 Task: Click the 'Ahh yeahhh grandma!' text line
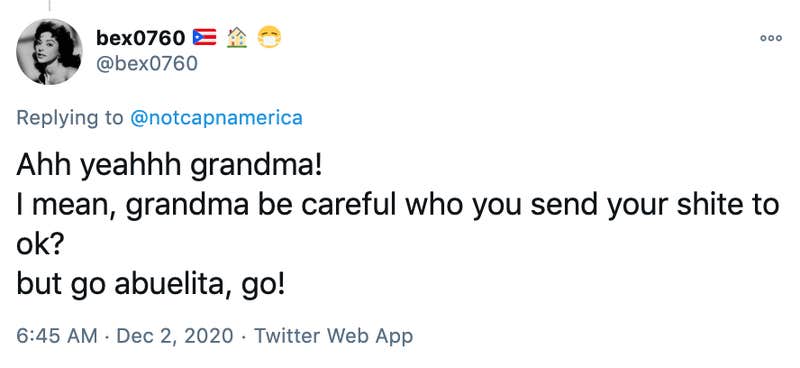coord(169,166)
